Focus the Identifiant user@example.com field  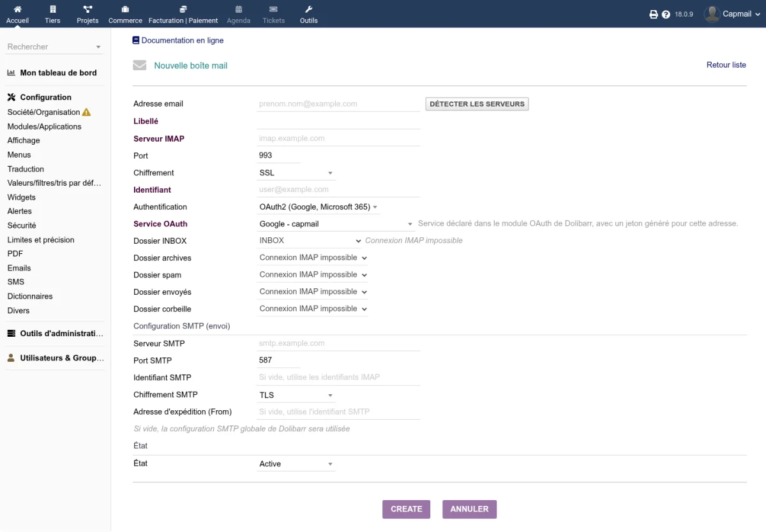tap(339, 189)
